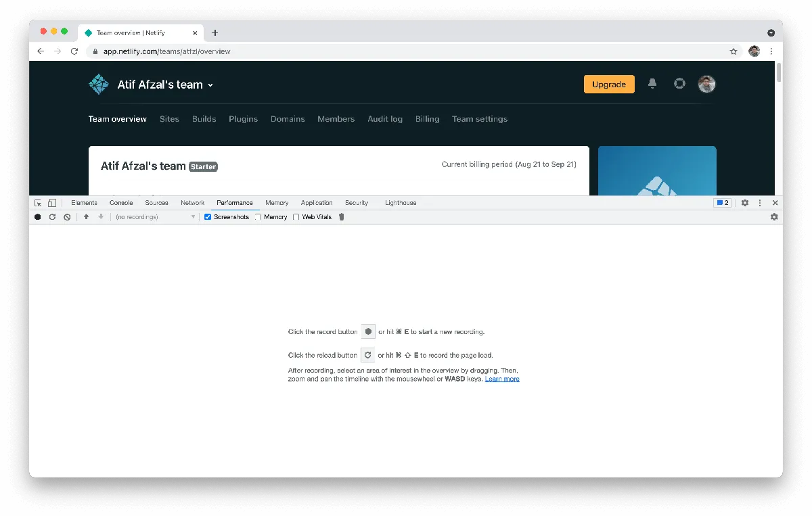This screenshot has width=812, height=516.
Task: Open the Chrome three-dot menu
Action: (x=771, y=51)
